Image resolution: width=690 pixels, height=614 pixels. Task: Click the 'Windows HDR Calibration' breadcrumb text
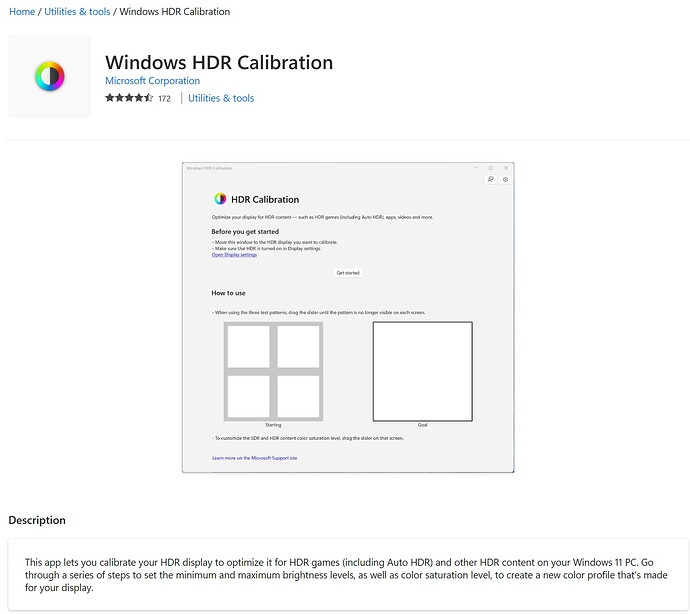click(175, 11)
